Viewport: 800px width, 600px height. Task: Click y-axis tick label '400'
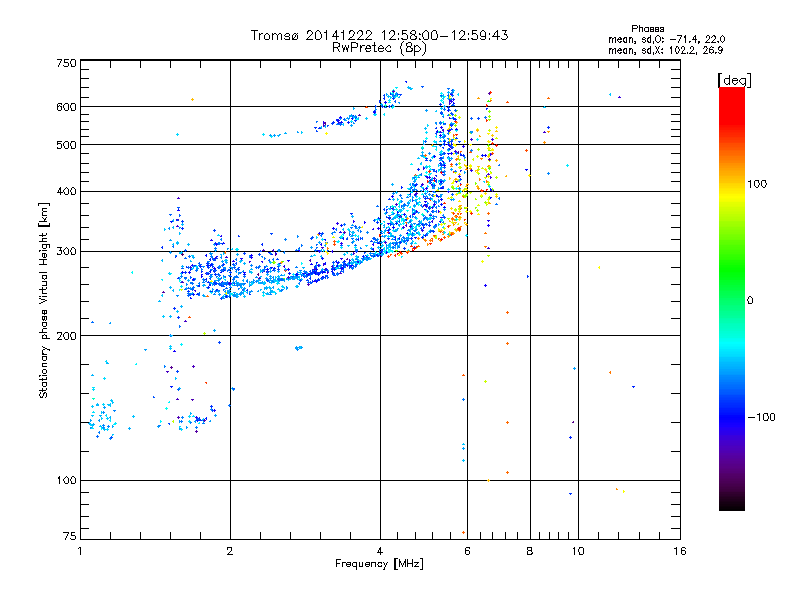(x=66, y=191)
